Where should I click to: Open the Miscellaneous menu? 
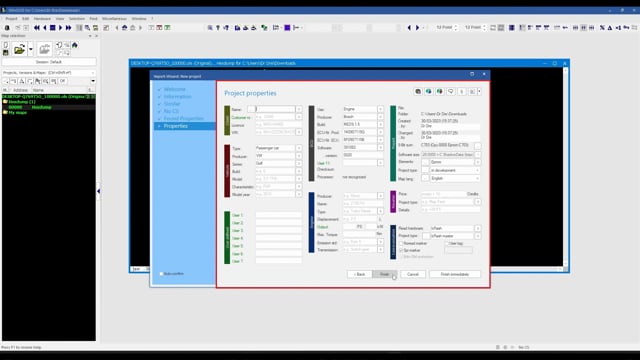pos(114,19)
